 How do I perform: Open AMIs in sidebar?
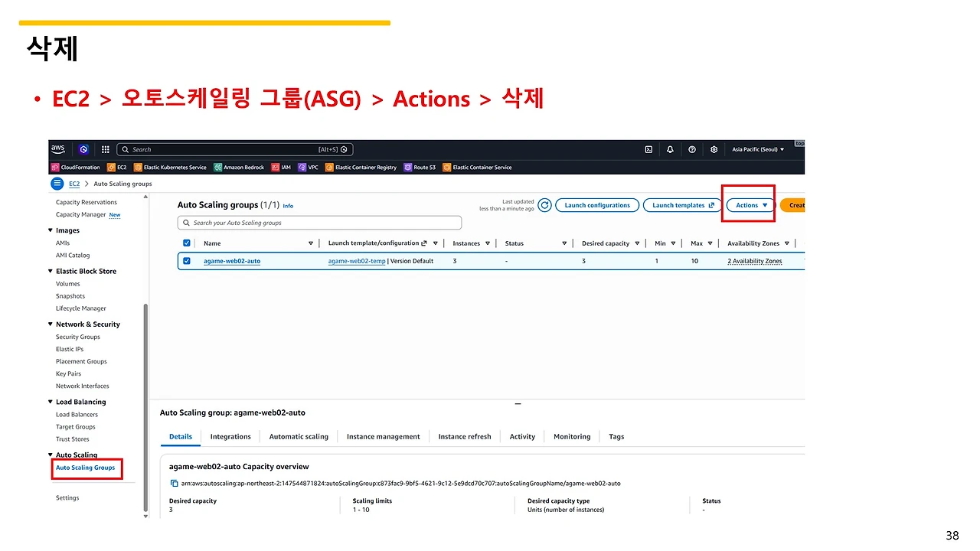coord(63,243)
